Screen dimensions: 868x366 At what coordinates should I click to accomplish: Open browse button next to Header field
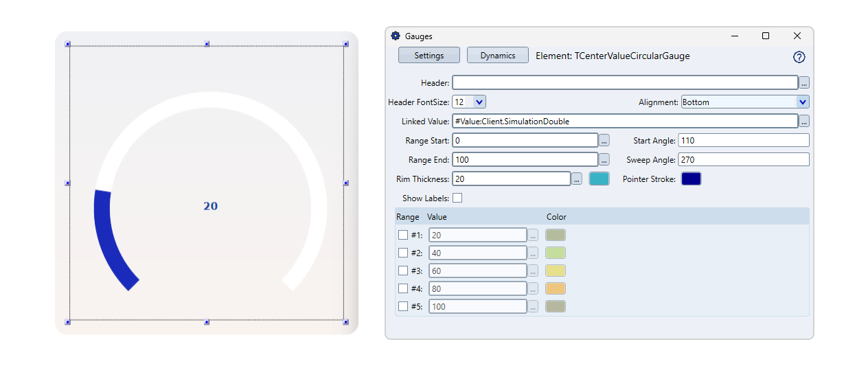(x=804, y=83)
